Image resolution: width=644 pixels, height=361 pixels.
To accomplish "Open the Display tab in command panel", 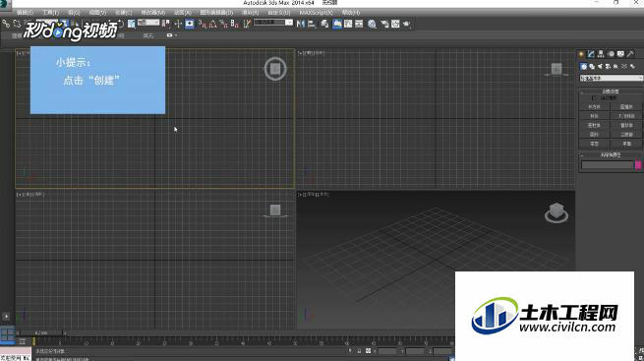I will (620, 54).
